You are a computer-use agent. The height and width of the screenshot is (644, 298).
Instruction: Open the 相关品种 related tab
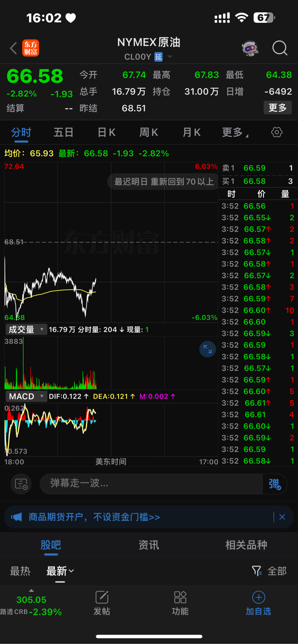tap(246, 545)
